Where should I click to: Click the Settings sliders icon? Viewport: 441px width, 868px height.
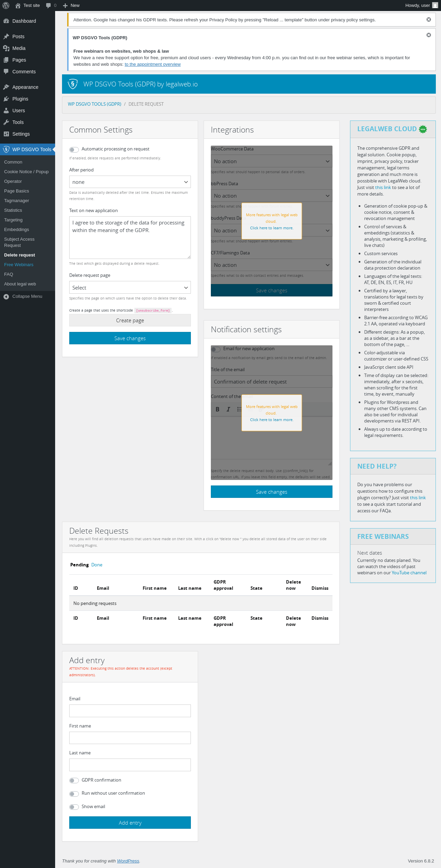click(6, 134)
